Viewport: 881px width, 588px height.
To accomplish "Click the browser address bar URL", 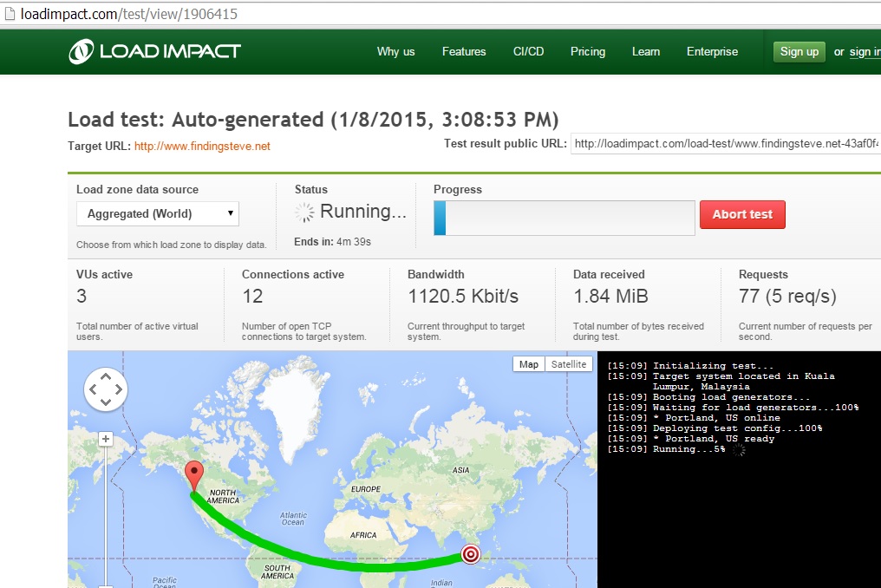I will [129, 14].
